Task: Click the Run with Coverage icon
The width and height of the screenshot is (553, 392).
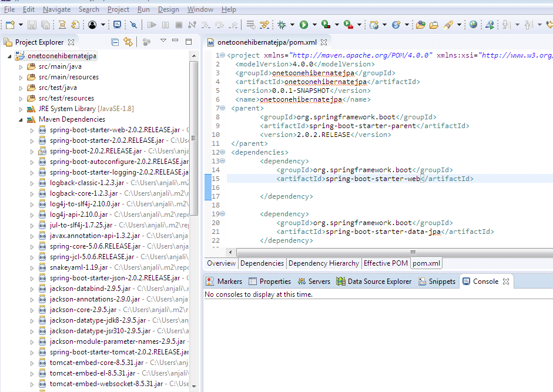Action: (326, 25)
